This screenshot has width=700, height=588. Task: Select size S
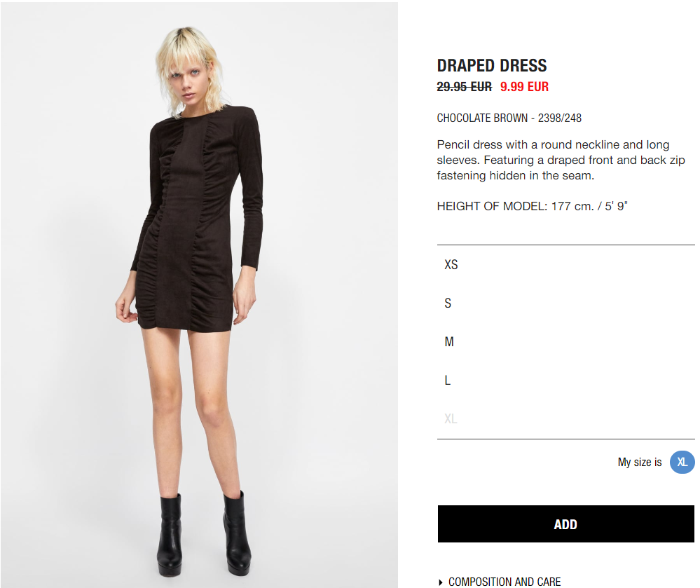(x=565, y=303)
